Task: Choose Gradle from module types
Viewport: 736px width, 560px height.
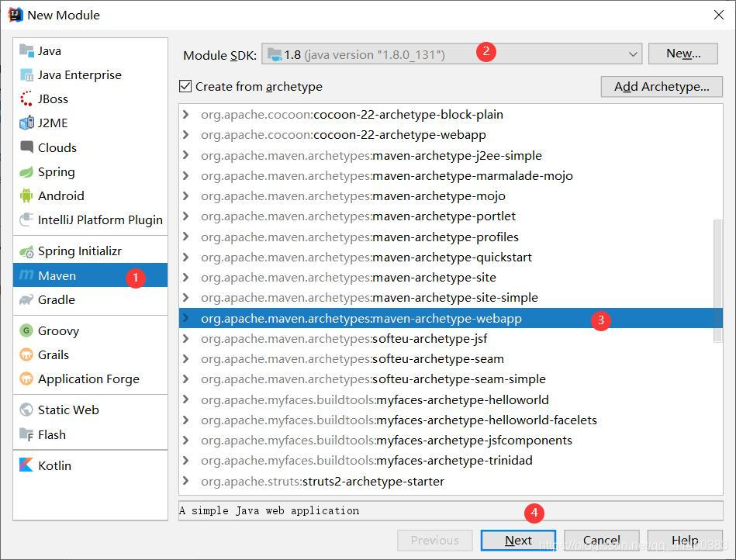Action: tap(90, 299)
